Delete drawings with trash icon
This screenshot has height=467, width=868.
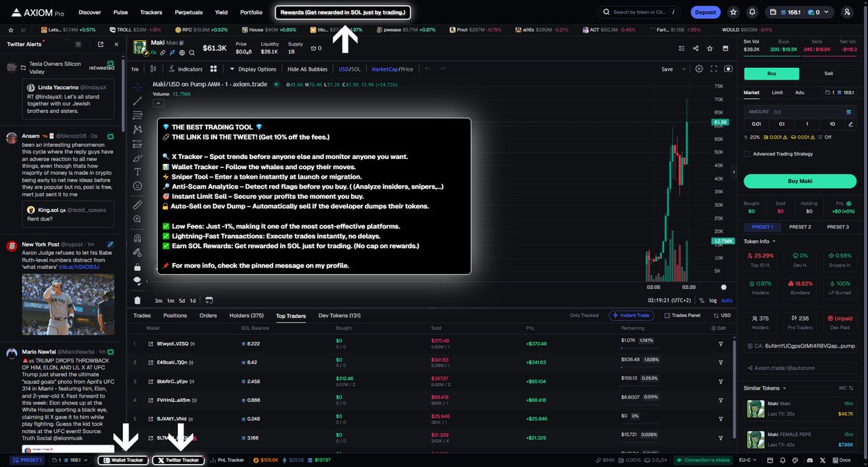click(137, 300)
